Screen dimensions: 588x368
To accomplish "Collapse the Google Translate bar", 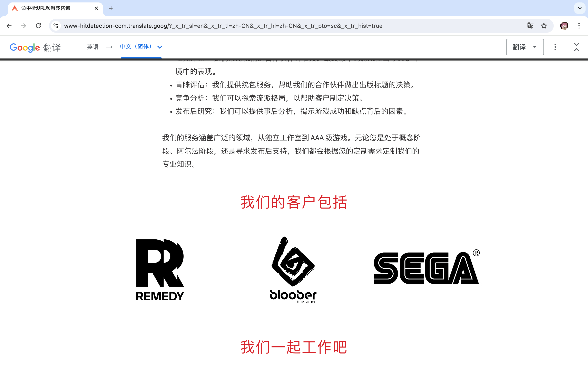I will click(576, 47).
